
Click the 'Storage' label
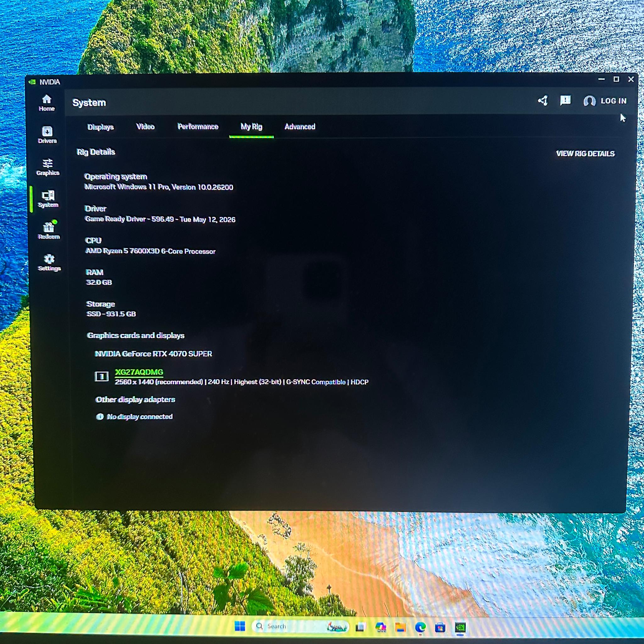101,304
